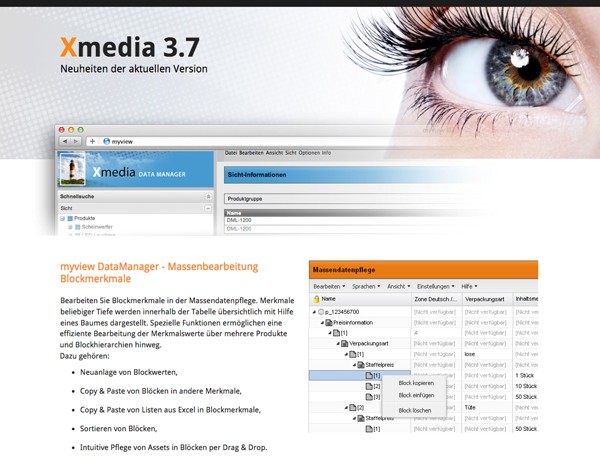Open Sicht menu in myview menu bar
This screenshot has width=600, height=461.
point(291,153)
